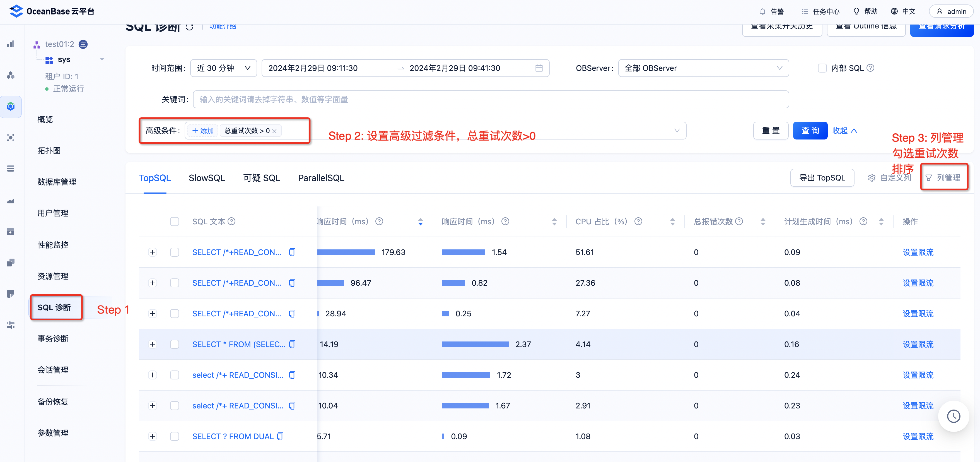
Task: Tick the checkbox on the first SELECT row
Action: pos(175,252)
